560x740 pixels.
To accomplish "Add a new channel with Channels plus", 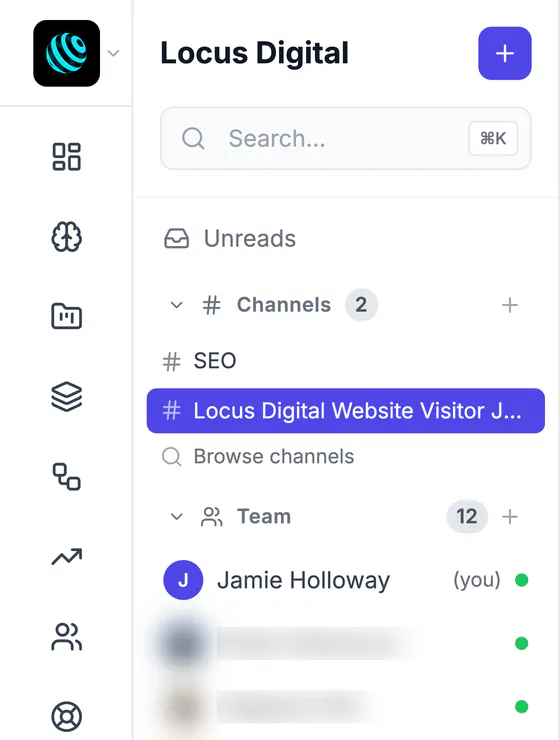I will pyautogui.click(x=510, y=305).
